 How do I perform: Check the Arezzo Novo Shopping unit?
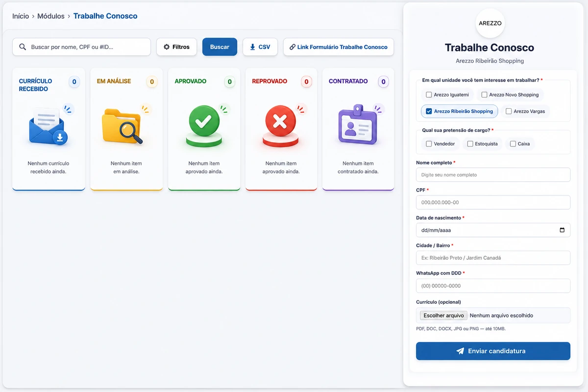pyautogui.click(x=484, y=95)
